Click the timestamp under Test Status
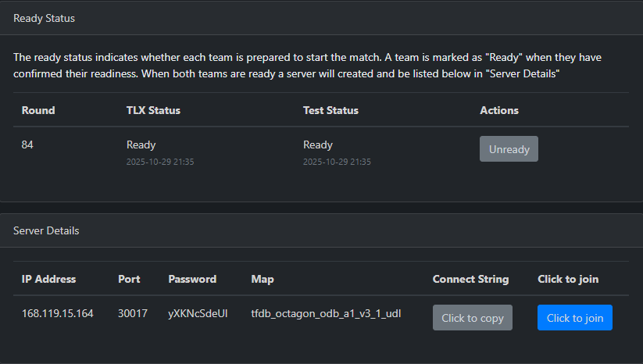 coord(337,162)
